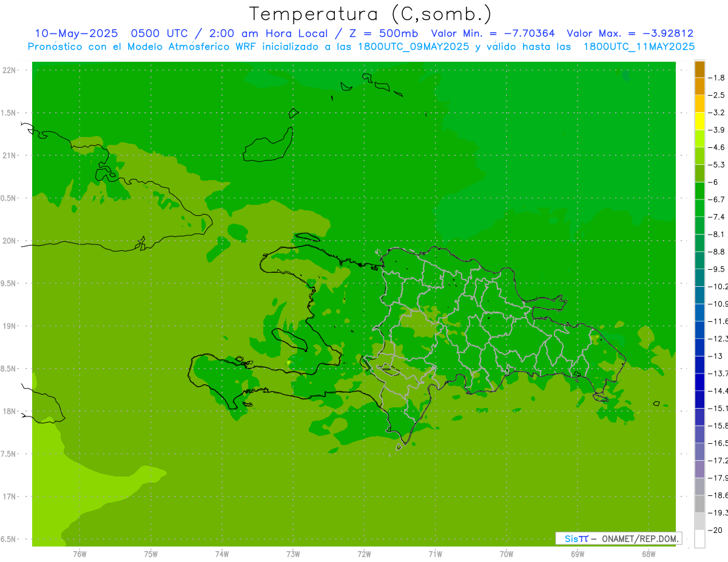
Task: Click the 'Temperatura (C,somb.)' title
Action: 371,14
